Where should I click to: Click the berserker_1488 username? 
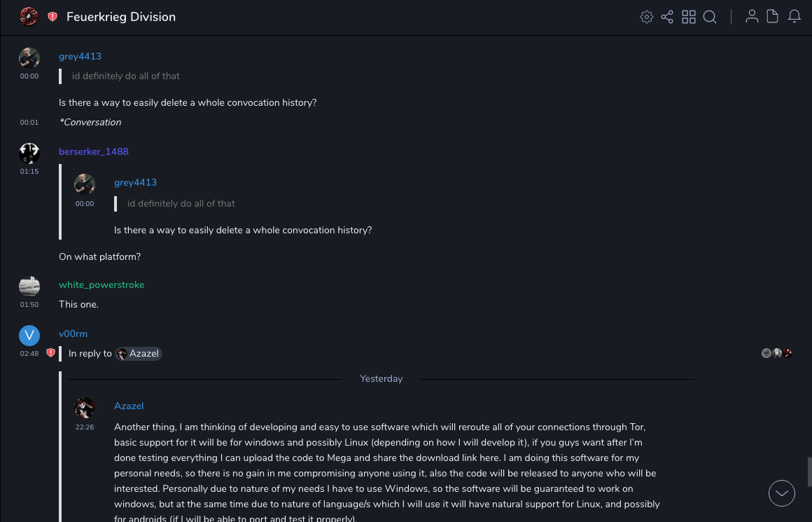pos(94,152)
